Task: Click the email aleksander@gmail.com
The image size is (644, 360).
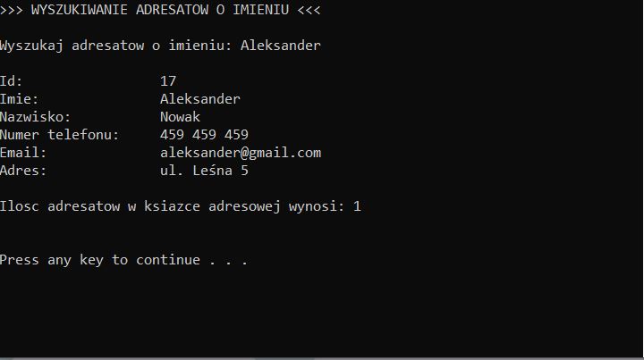Action: (x=240, y=153)
